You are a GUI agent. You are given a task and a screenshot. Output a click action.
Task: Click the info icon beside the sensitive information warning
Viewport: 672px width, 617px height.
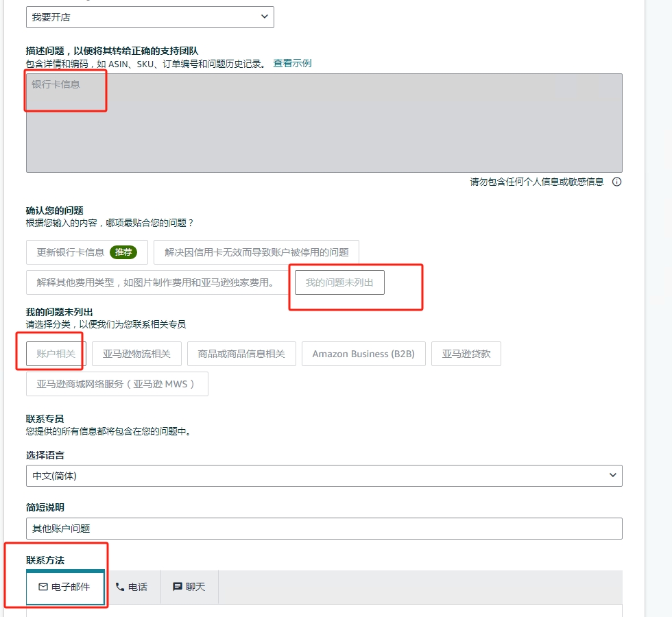pyautogui.click(x=616, y=182)
